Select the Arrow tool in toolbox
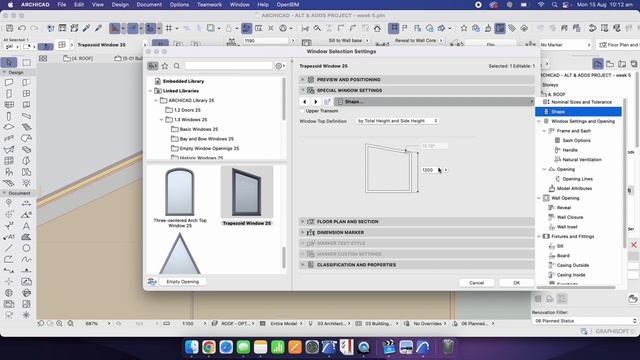 (9, 62)
